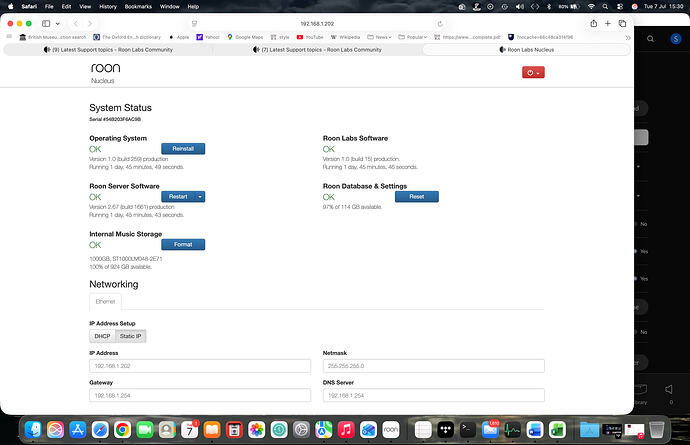Toggle the Safari sidebar icon
Image resolution: width=690 pixels, height=445 pixels.
(x=46, y=24)
